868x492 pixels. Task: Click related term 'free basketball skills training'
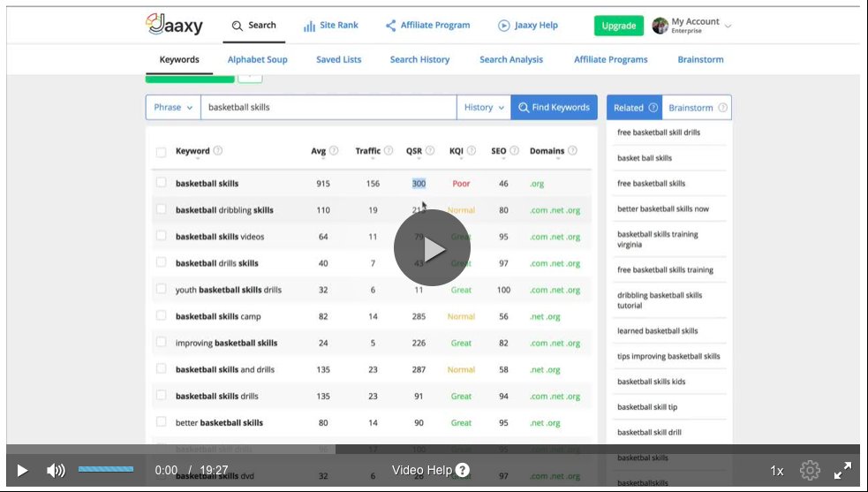[666, 269]
